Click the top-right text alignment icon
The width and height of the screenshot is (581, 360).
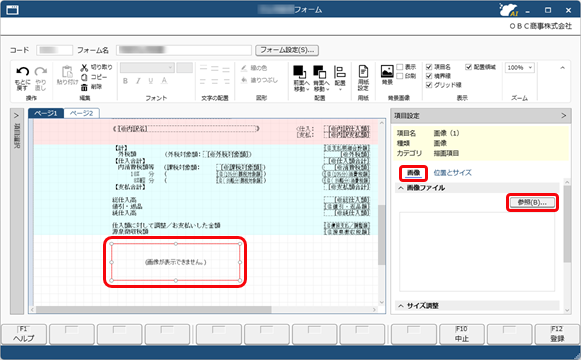pyautogui.click(x=226, y=69)
